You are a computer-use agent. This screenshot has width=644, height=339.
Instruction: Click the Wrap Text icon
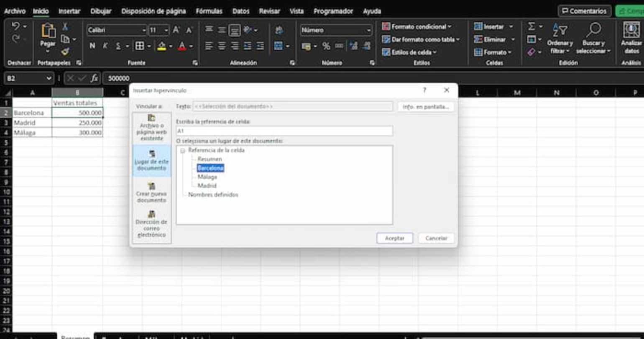click(279, 30)
